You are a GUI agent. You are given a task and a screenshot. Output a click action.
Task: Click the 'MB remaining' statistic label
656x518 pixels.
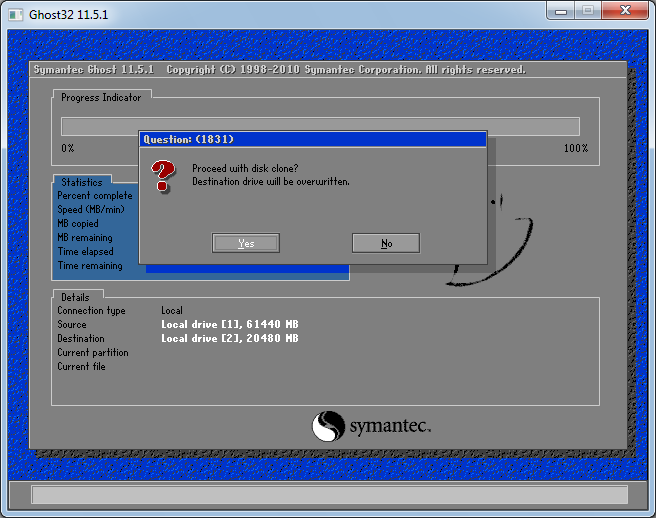[x=85, y=238]
